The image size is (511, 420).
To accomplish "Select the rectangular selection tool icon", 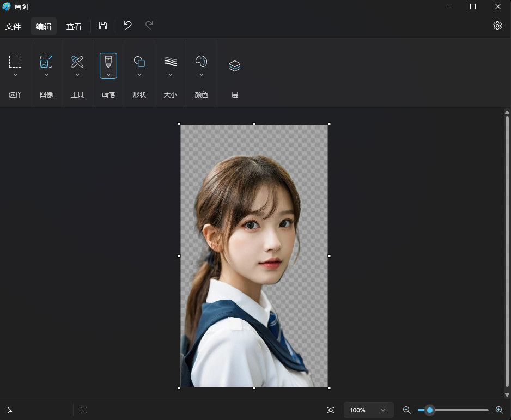I will (15, 61).
